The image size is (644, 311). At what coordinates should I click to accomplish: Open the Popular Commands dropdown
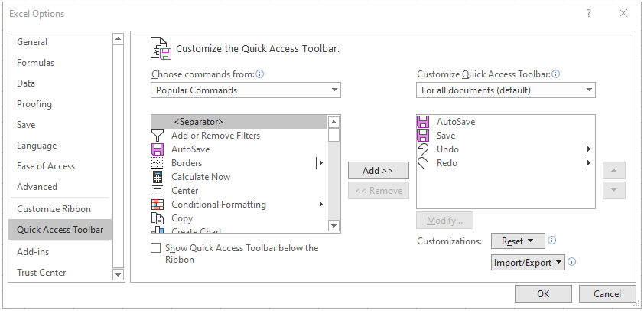[x=246, y=90]
